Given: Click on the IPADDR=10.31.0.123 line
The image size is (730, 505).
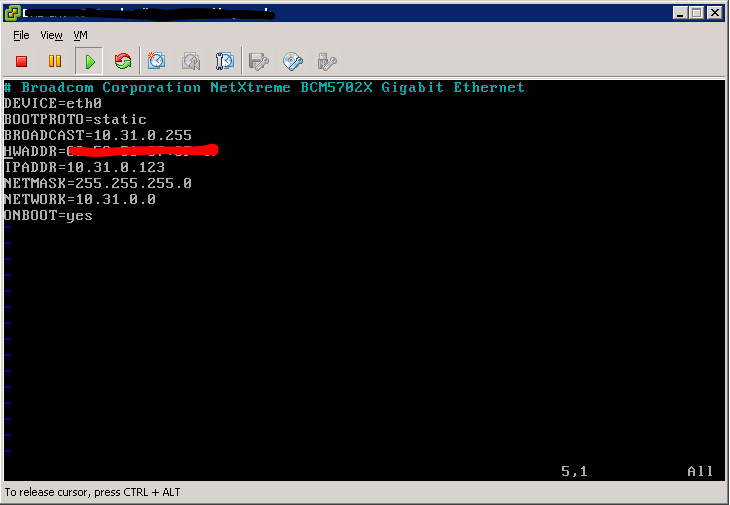Looking at the screenshot, I should pos(84,167).
